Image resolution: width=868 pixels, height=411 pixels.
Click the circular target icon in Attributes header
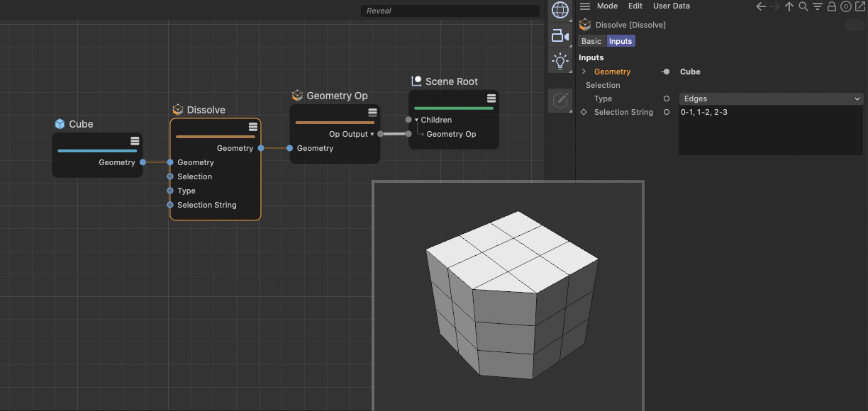pos(846,6)
